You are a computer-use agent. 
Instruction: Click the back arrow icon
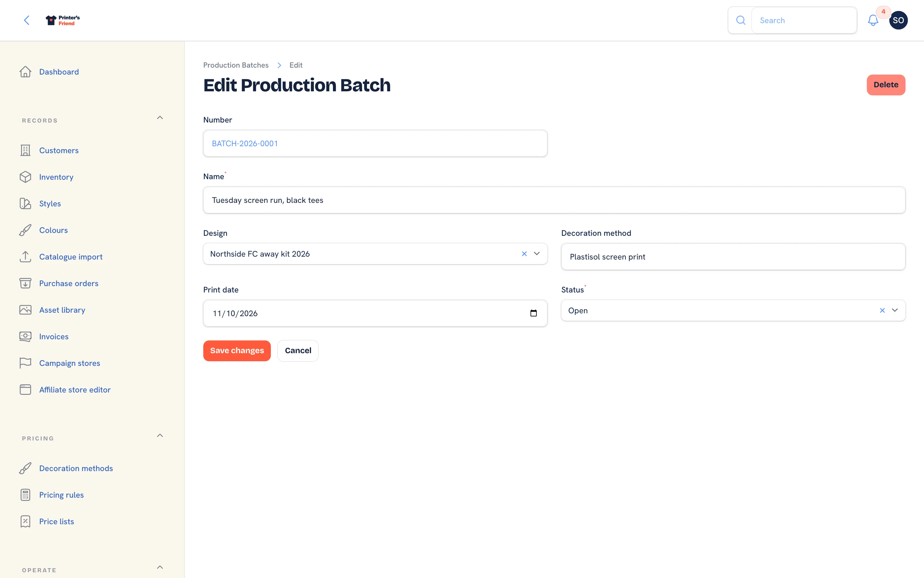pyautogui.click(x=27, y=20)
